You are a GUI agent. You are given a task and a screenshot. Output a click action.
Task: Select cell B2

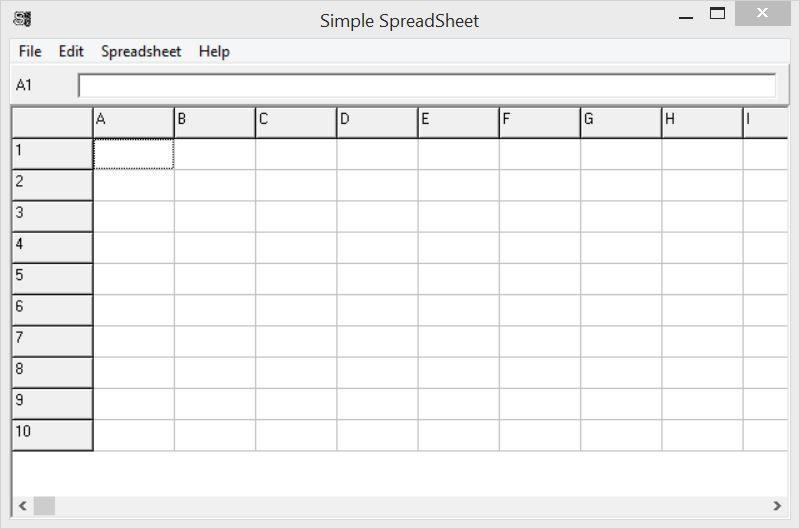point(215,185)
